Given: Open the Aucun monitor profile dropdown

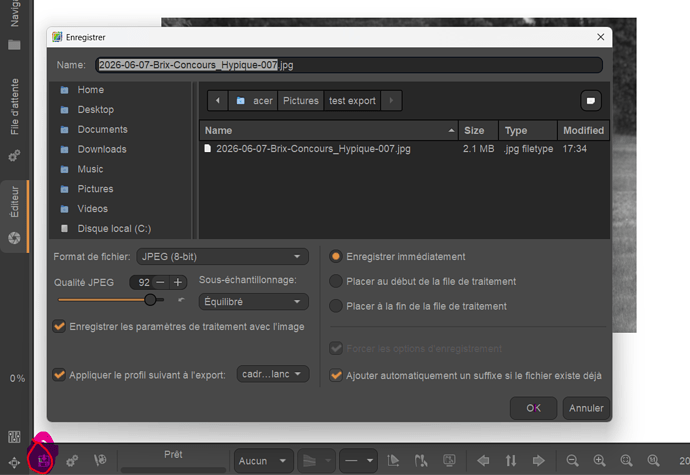Looking at the screenshot, I should [x=263, y=461].
